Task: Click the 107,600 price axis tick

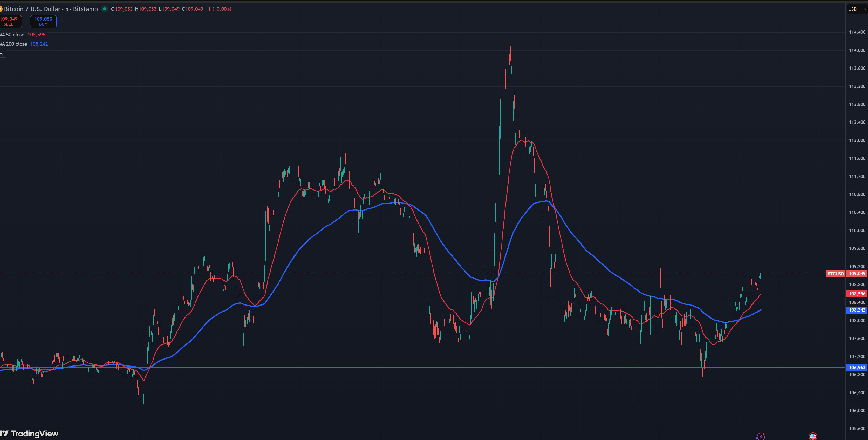Action: pos(857,339)
